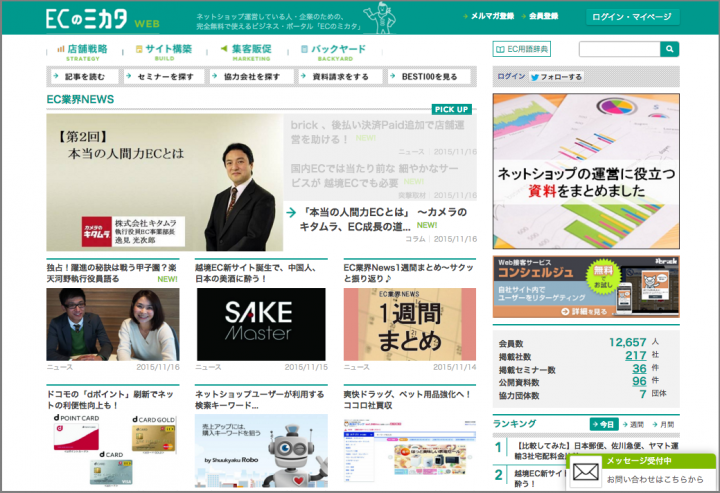Click the セミナーを探す button
720x493 pixels.
pyautogui.click(x=162, y=76)
